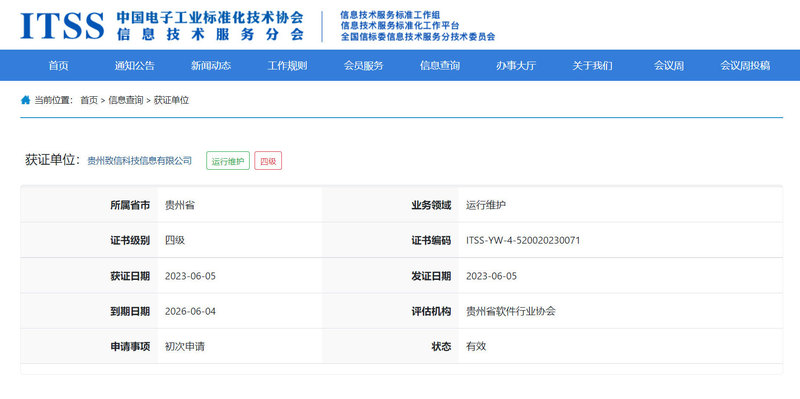
Task: Open 关于我们 menu
Action: 592,65
